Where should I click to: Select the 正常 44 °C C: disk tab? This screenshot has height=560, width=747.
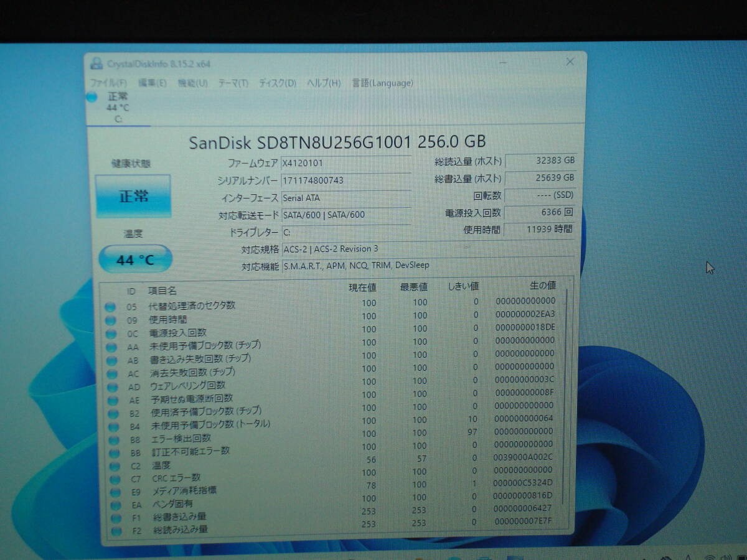pyautogui.click(x=118, y=108)
